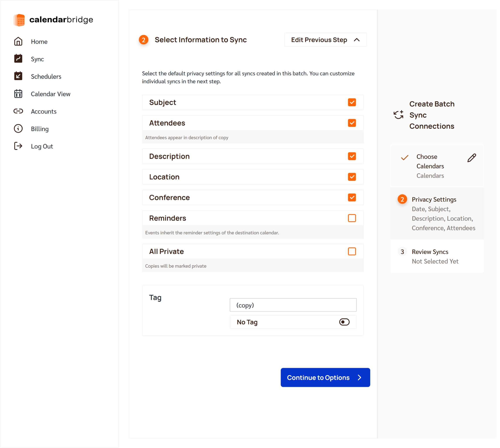Click the Location row label
The height and width of the screenshot is (448, 500).
[164, 177]
